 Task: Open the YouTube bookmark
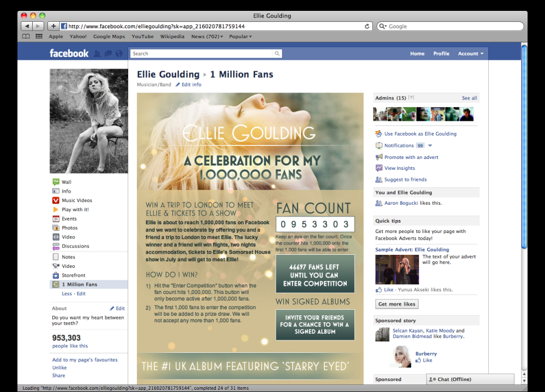coord(142,36)
